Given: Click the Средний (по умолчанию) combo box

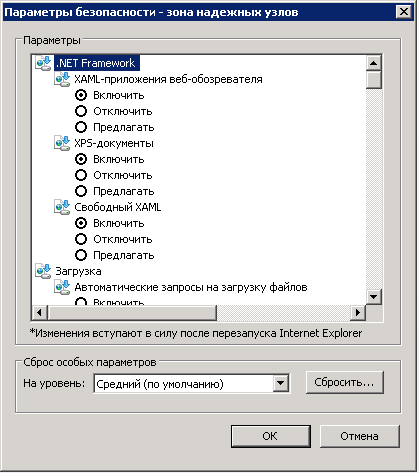Looking at the screenshot, I should (x=192, y=384).
